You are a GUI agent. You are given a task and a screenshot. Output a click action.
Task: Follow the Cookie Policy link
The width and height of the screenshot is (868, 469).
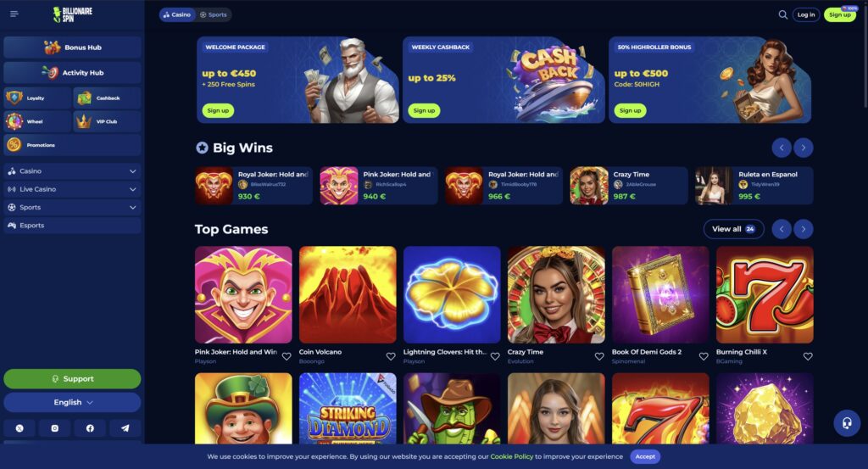tap(511, 457)
